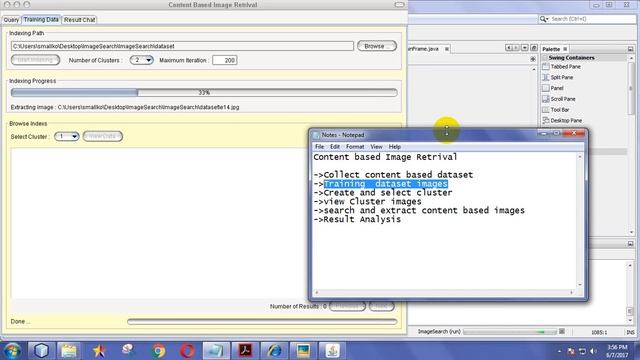Viewport: 640px width, 360px height.
Task: Open Adobe Reader from taskbar
Action: click(245, 351)
